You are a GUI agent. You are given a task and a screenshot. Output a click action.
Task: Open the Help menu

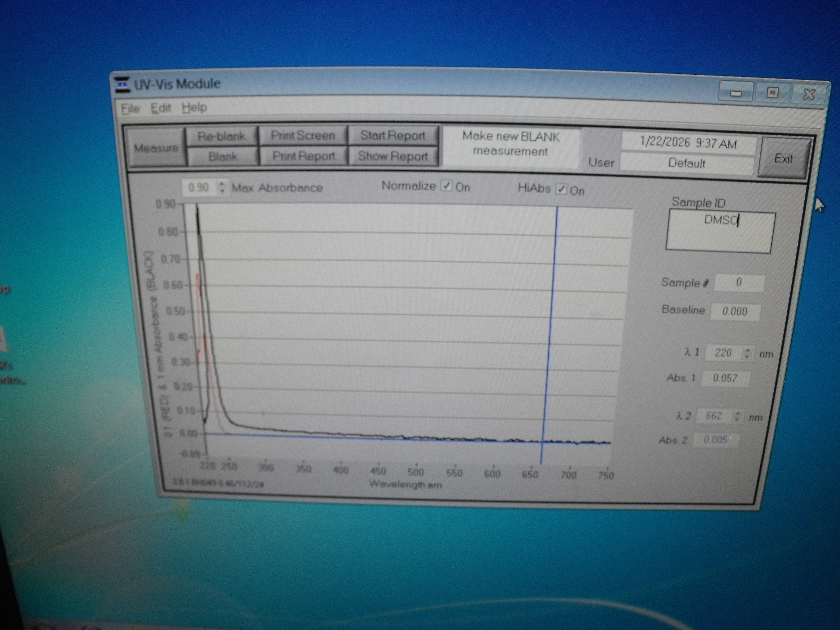pos(194,108)
